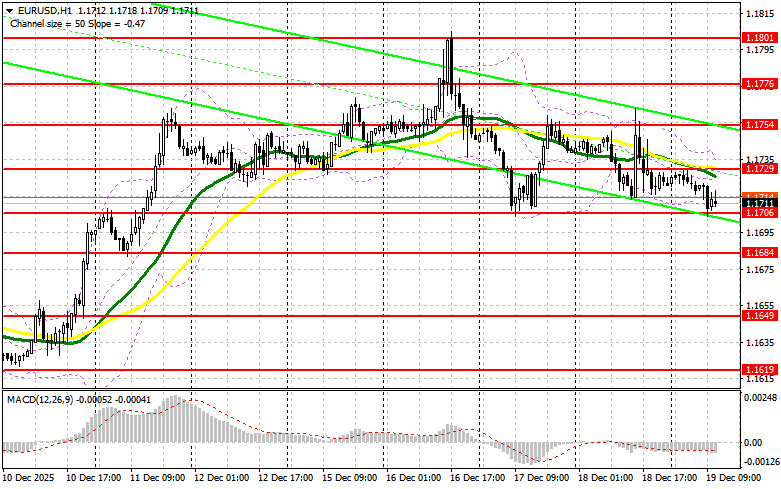Select the 1.1706 red support price label
The height and width of the screenshot is (489, 781).
[x=759, y=213]
